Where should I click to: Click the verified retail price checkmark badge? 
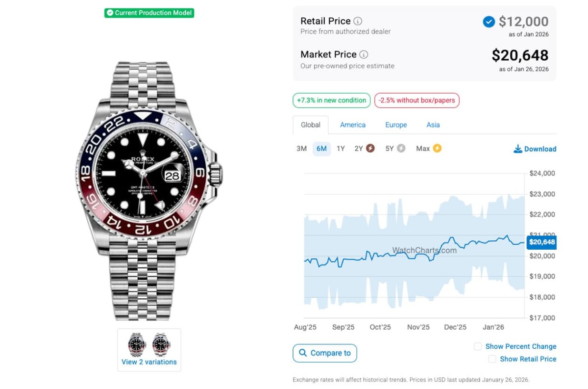click(x=489, y=22)
